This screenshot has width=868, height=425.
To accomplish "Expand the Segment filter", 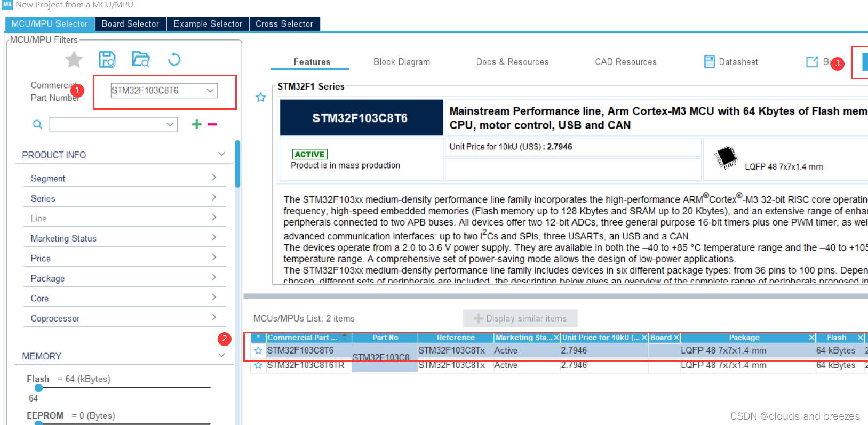I will pos(214,177).
